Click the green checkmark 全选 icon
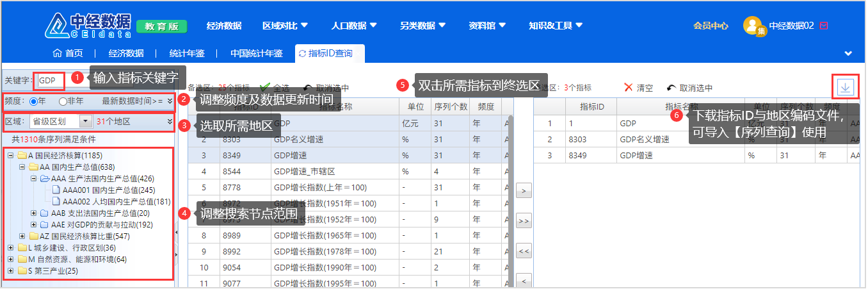The height and width of the screenshot is (289, 868). point(265,88)
